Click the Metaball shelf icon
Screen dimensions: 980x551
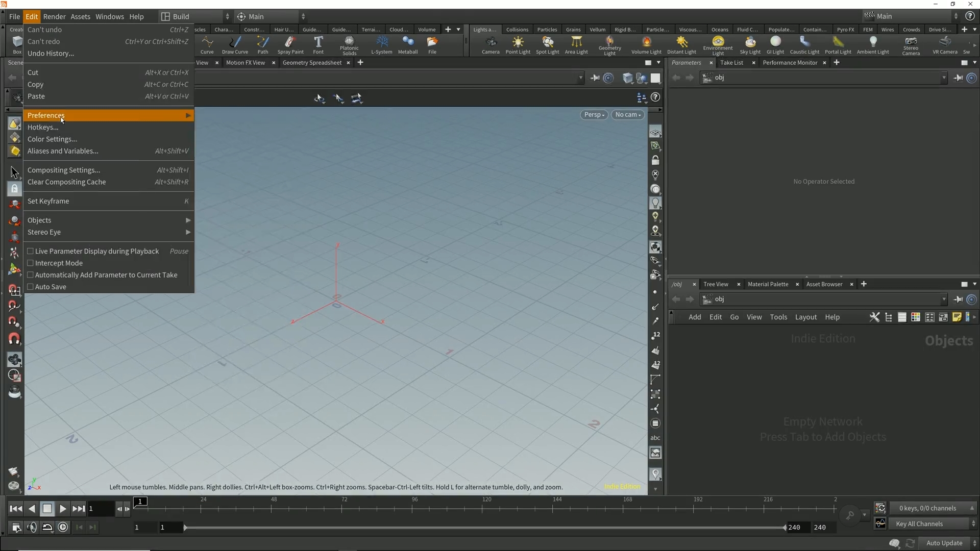pos(407,44)
